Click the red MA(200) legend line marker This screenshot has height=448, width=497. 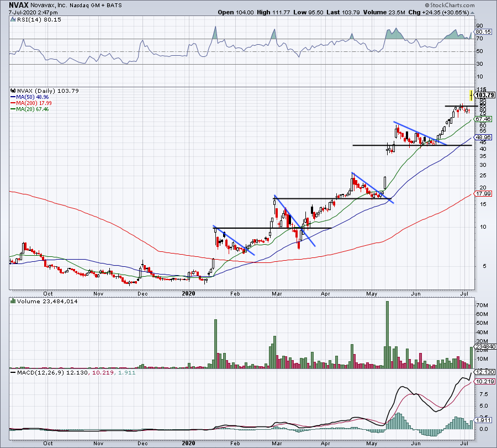pos(13,103)
